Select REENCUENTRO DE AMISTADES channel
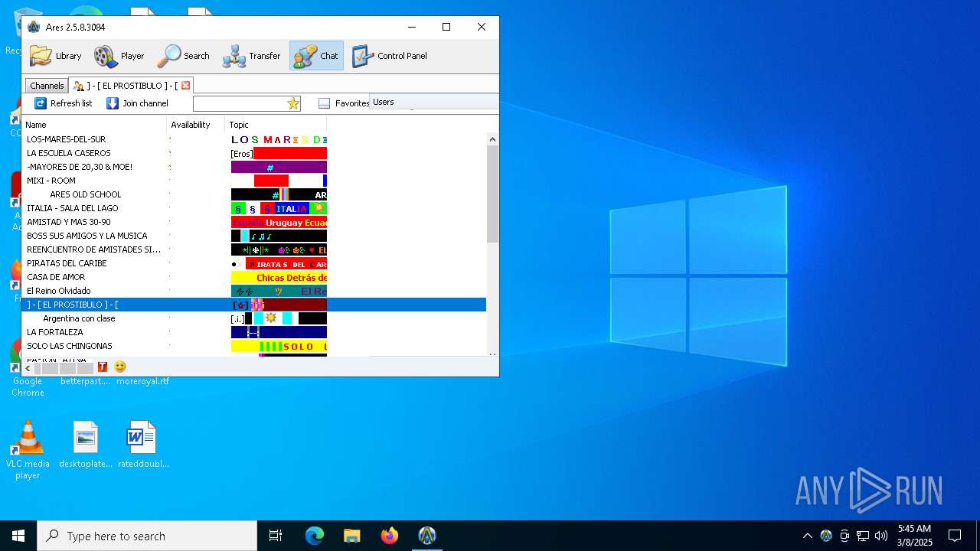The image size is (980, 551). coord(254,249)
